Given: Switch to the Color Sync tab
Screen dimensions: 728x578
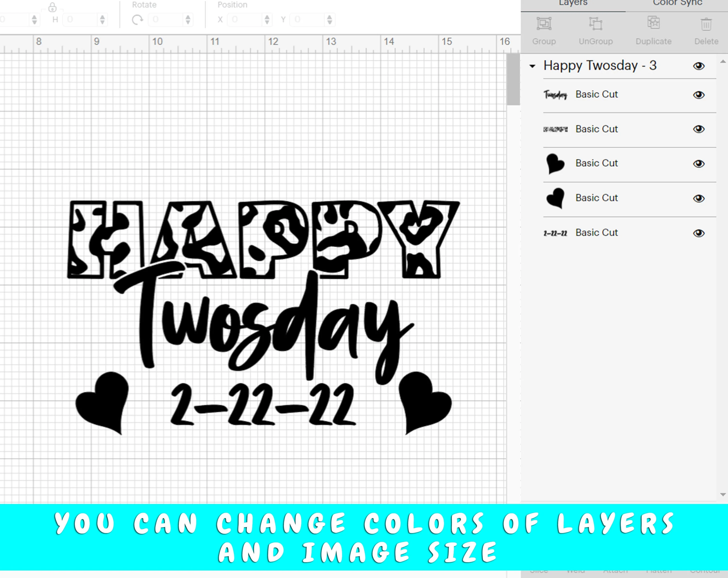Looking at the screenshot, I should coord(678,3).
